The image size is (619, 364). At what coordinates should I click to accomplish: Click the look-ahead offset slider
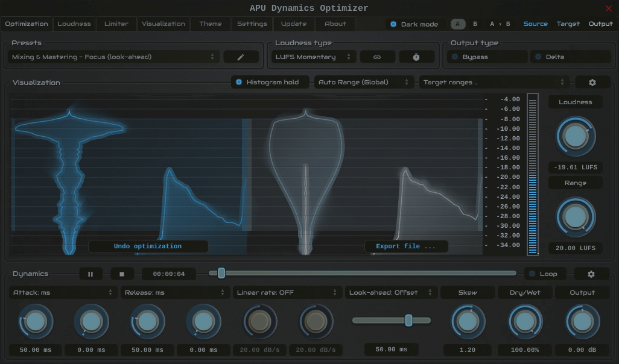click(391, 320)
